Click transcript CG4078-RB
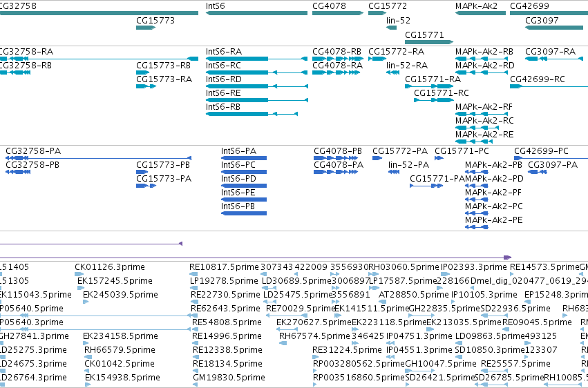Screen dimensions: 588x388 [338, 59]
